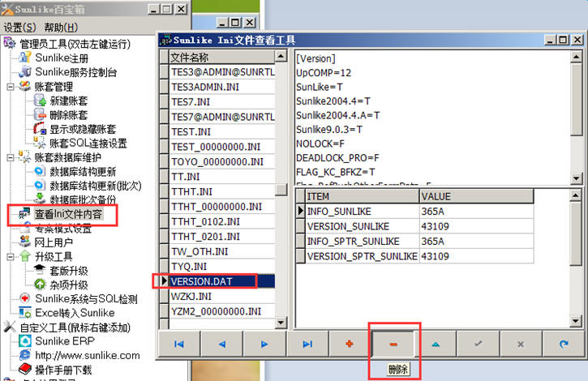Launch Sunlike ERP custom tool
Viewport: 588px width, 381px height.
pyautogui.click(x=65, y=341)
